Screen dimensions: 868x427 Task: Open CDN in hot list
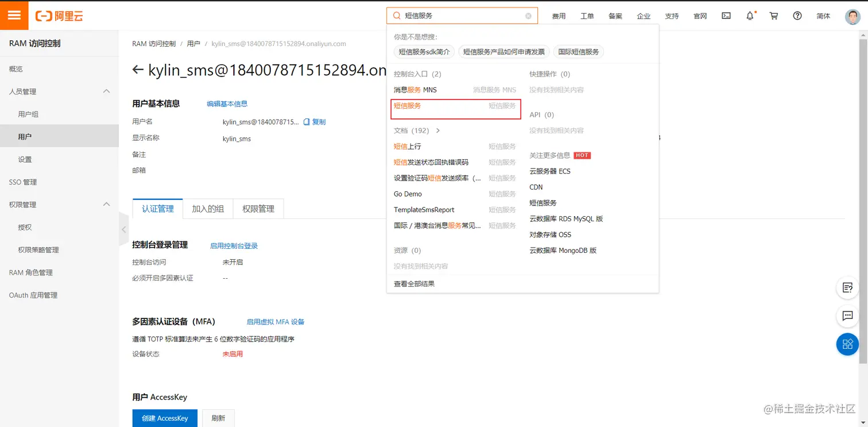(536, 187)
